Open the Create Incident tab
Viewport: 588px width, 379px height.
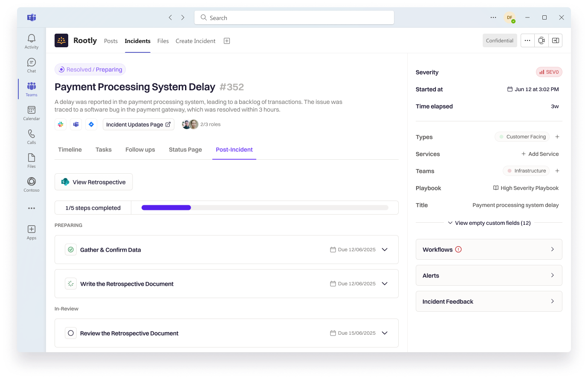click(x=195, y=41)
